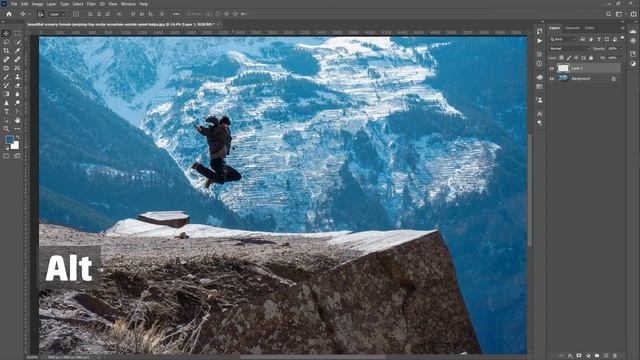This screenshot has width=640, height=360.
Task: Switch to the Paths tab
Action: pyautogui.click(x=589, y=28)
